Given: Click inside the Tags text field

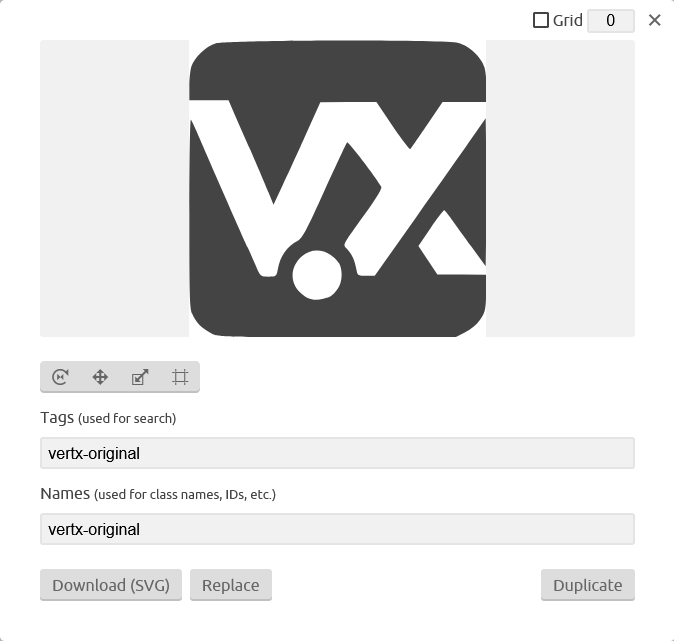Looking at the screenshot, I should [x=337, y=453].
